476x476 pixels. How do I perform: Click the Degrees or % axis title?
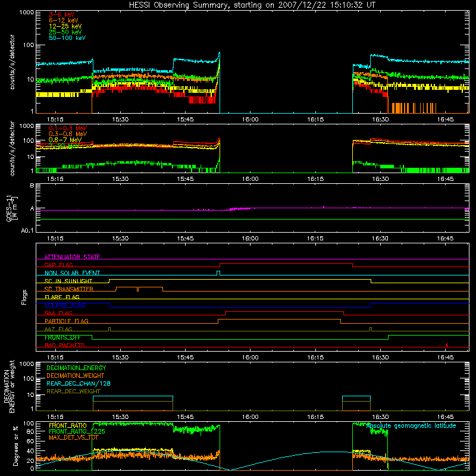(16, 446)
